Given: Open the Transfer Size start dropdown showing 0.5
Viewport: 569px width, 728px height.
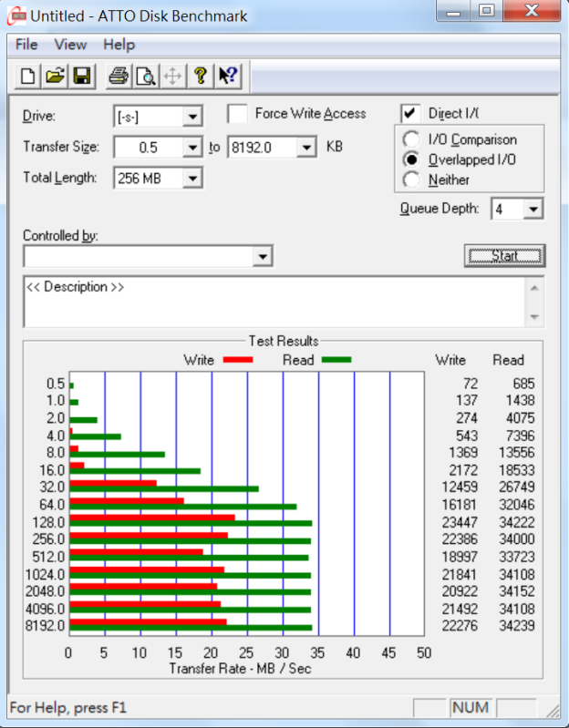Looking at the screenshot, I should pos(192,148).
